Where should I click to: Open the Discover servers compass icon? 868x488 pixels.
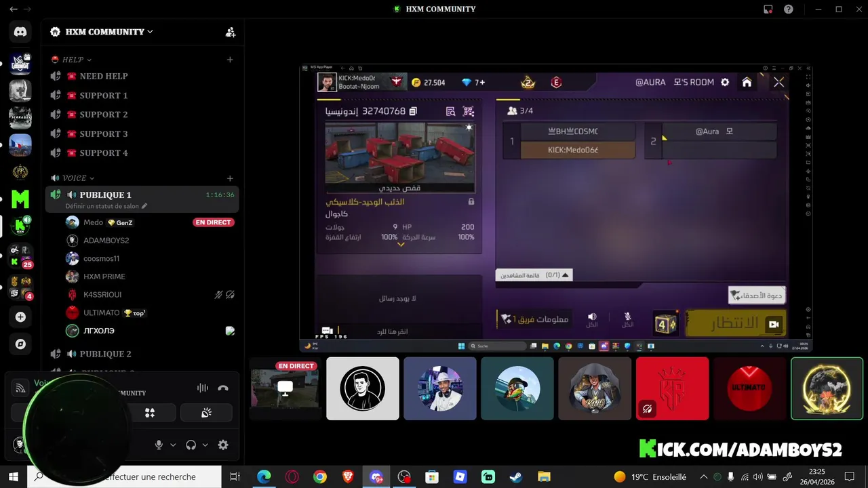(x=20, y=344)
